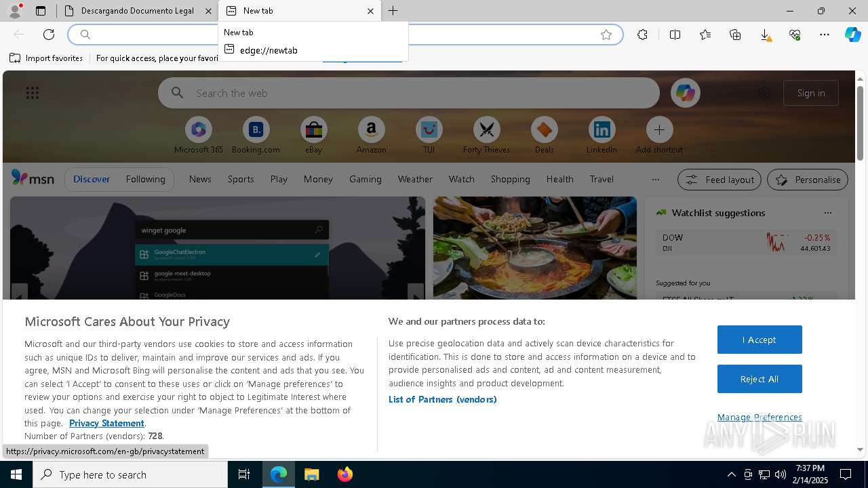Open the Money section
Screen dimensions: 868x488
[x=318, y=179]
